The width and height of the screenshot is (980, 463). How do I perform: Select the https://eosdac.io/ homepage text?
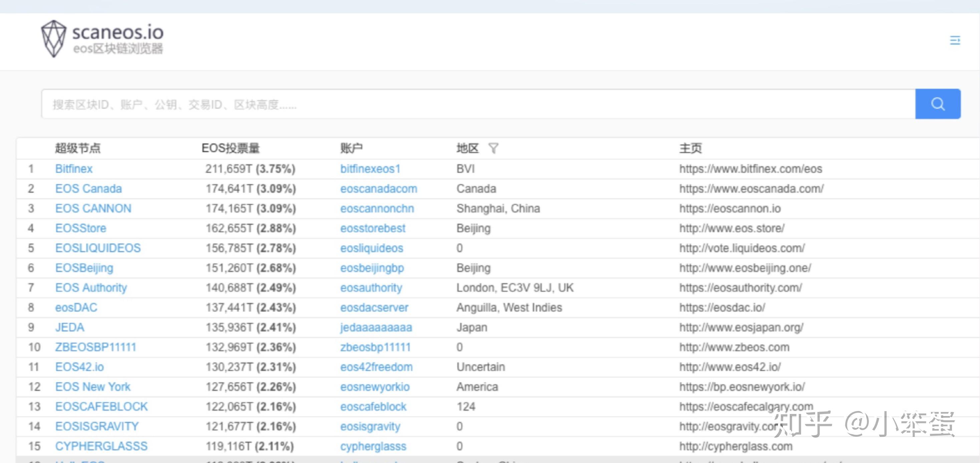coord(722,308)
